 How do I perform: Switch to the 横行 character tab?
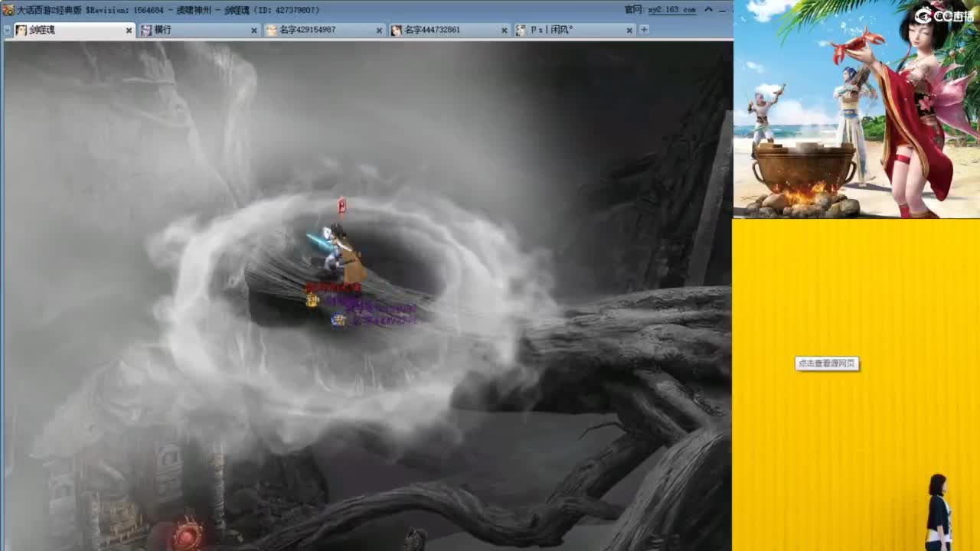pos(199,30)
